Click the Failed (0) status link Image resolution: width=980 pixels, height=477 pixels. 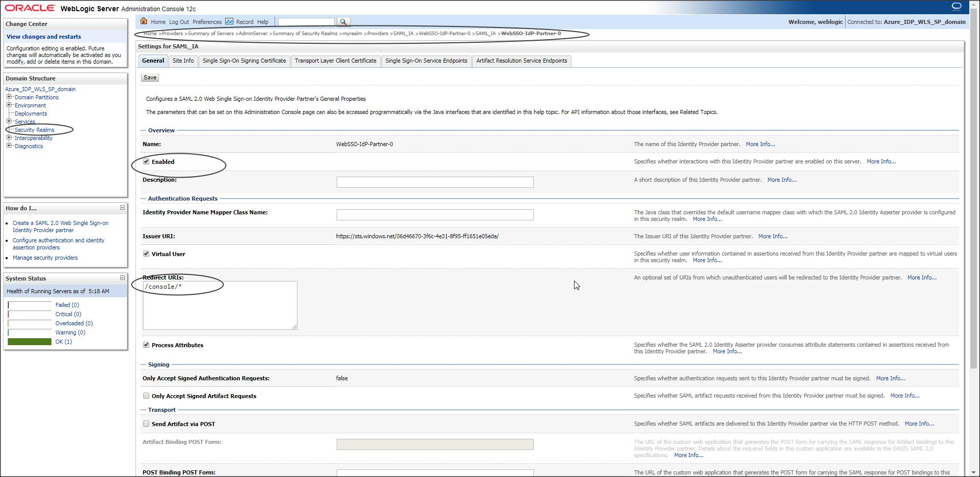click(x=67, y=305)
